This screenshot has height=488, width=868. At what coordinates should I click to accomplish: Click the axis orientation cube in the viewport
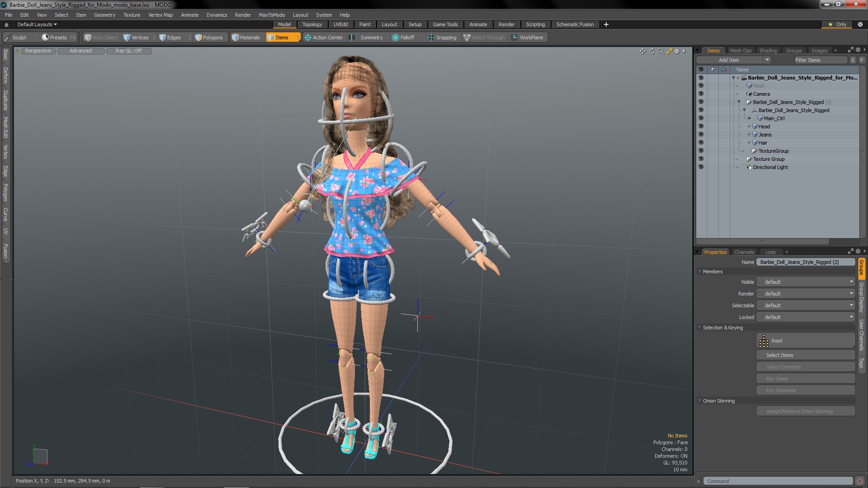click(40, 456)
